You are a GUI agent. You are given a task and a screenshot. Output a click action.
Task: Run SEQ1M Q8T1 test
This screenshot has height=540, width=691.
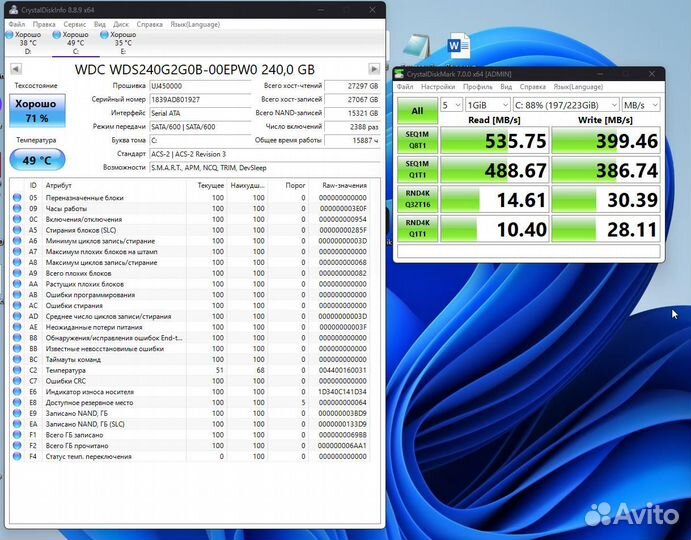[417, 140]
